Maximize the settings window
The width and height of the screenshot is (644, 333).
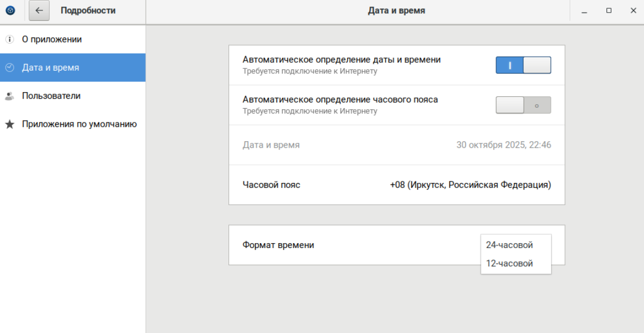point(609,10)
